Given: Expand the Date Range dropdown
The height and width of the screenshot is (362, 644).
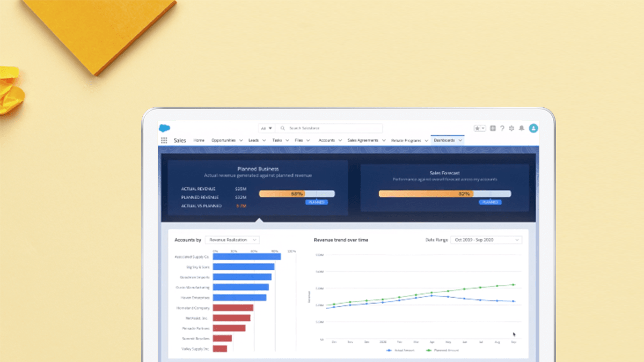Looking at the screenshot, I should click(486, 240).
